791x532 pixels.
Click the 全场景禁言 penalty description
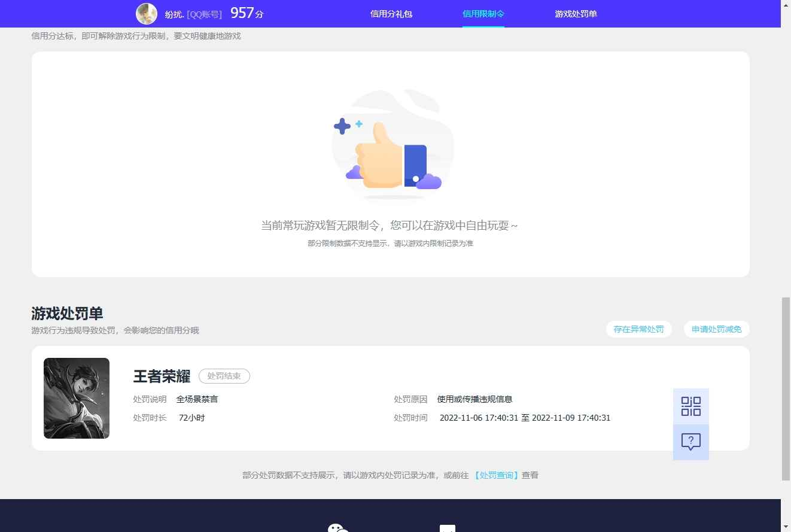tap(197, 399)
